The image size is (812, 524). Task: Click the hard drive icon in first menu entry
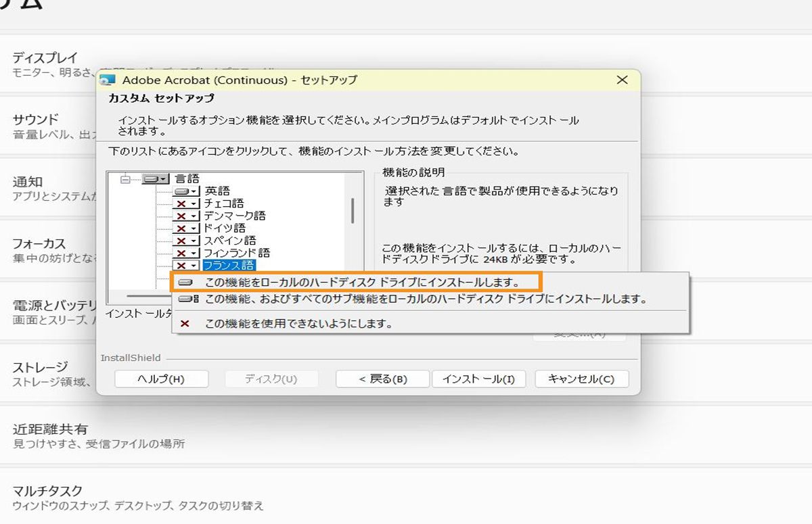point(185,281)
